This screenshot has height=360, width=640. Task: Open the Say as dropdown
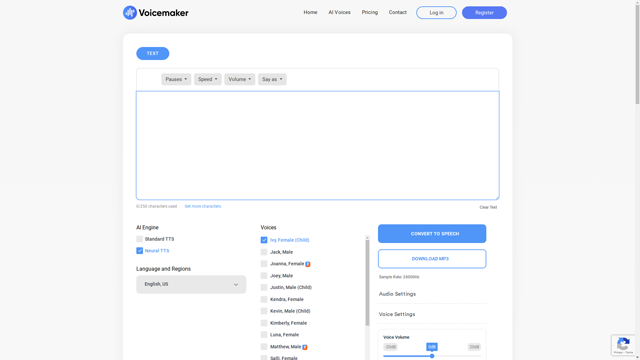tap(272, 79)
